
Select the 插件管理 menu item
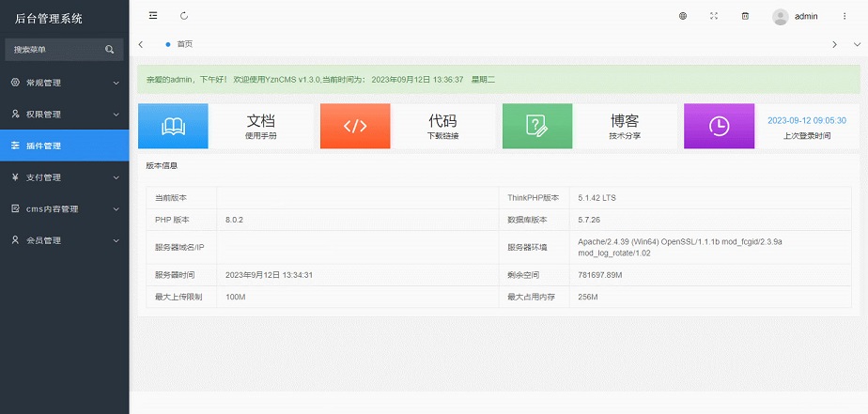pyautogui.click(x=64, y=146)
